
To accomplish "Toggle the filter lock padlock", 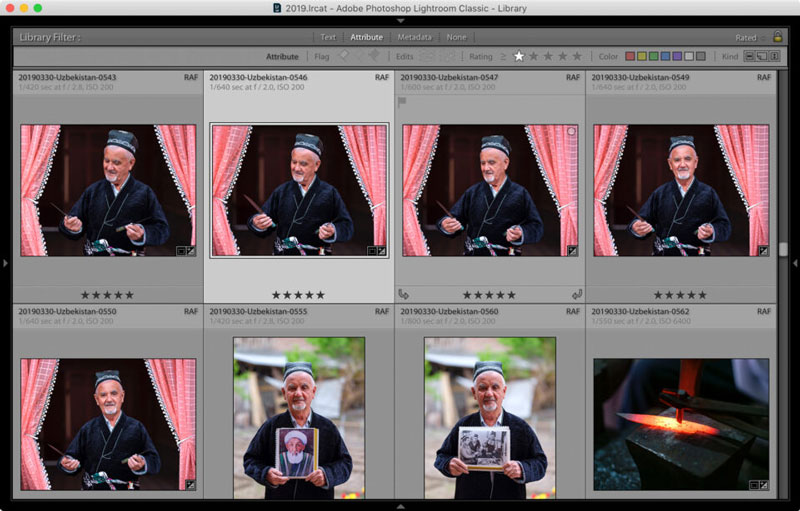I will (778, 37).
